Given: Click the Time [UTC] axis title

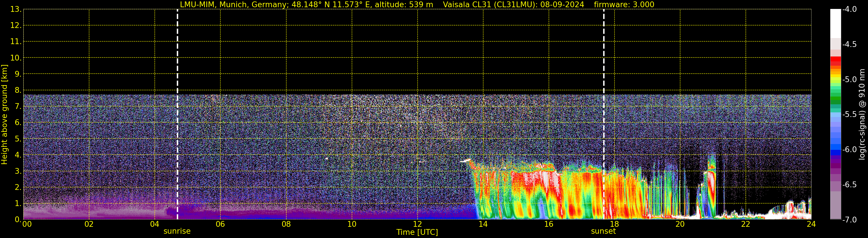Looking at the screenshot, I should [417, 232].
